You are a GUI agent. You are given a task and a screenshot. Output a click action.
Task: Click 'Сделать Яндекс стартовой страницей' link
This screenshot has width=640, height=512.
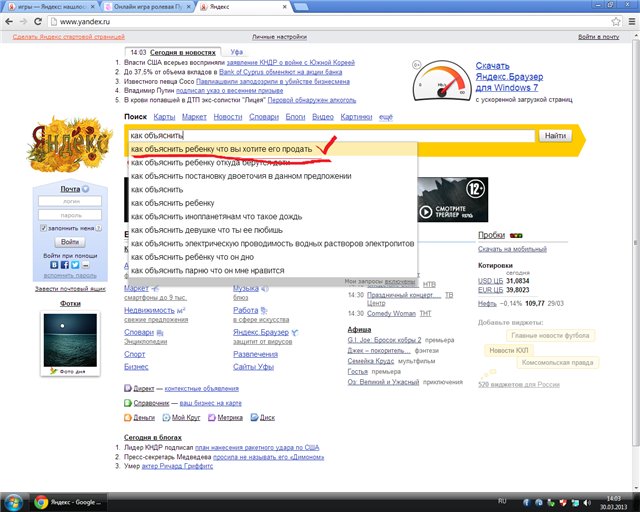[x=69, y=37]
